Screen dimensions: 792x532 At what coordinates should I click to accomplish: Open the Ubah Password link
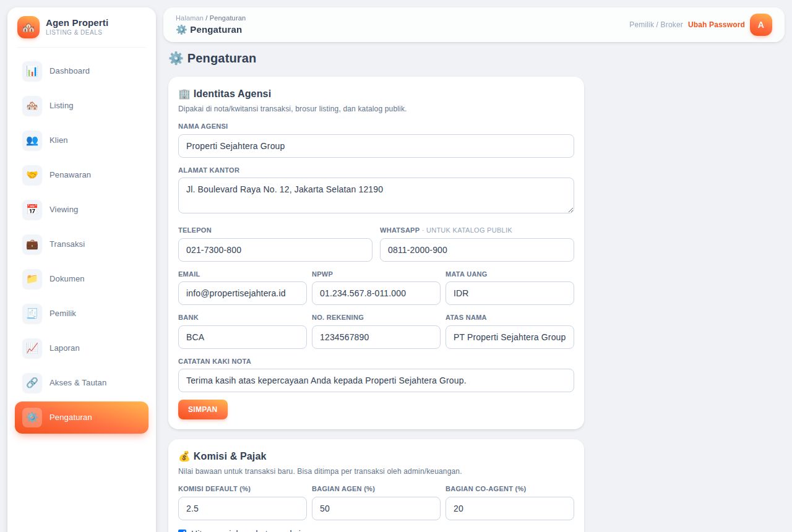(717, 25)
